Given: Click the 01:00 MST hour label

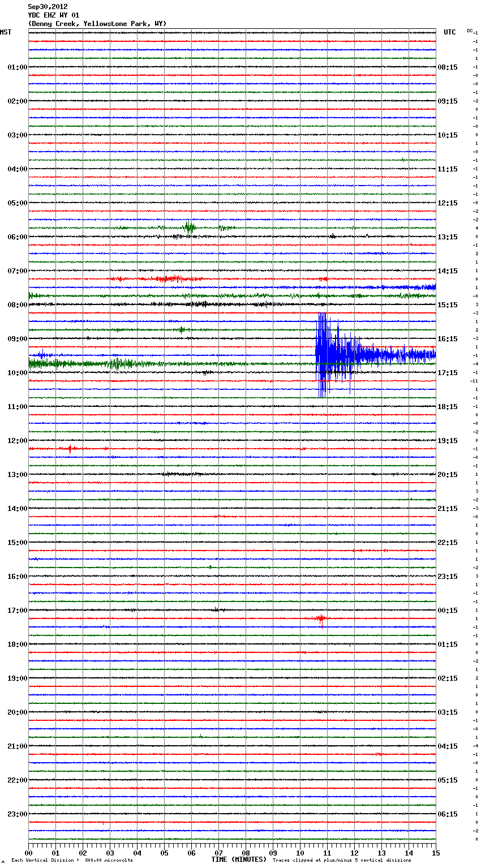Looking at the screenshot, I should tap(18, 67).
